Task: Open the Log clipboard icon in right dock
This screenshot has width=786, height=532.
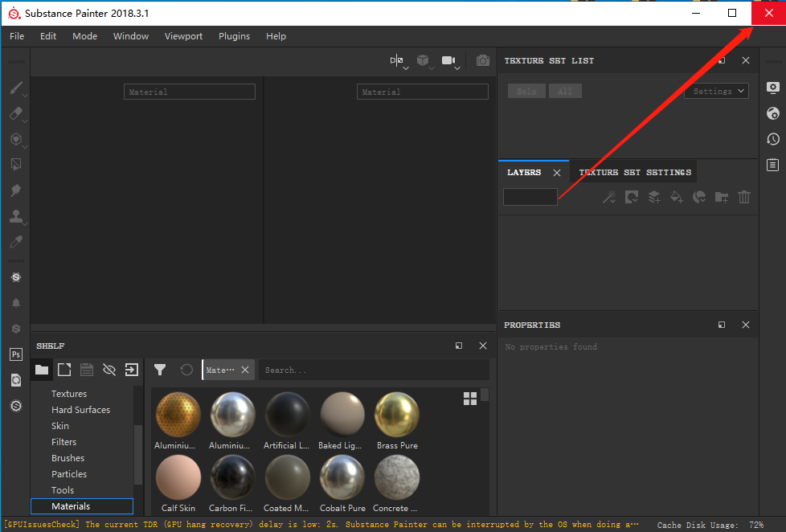Action: (x=773, y=165)
